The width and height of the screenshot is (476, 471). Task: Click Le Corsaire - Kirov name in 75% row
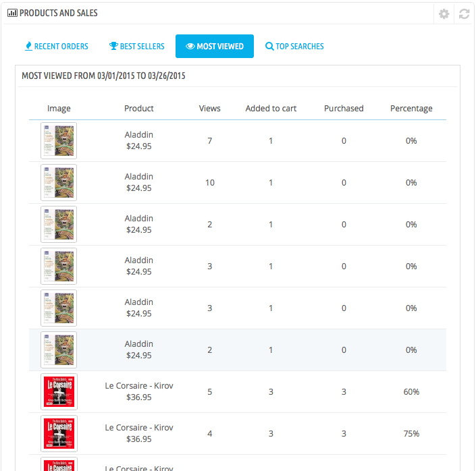coord(139,428)
